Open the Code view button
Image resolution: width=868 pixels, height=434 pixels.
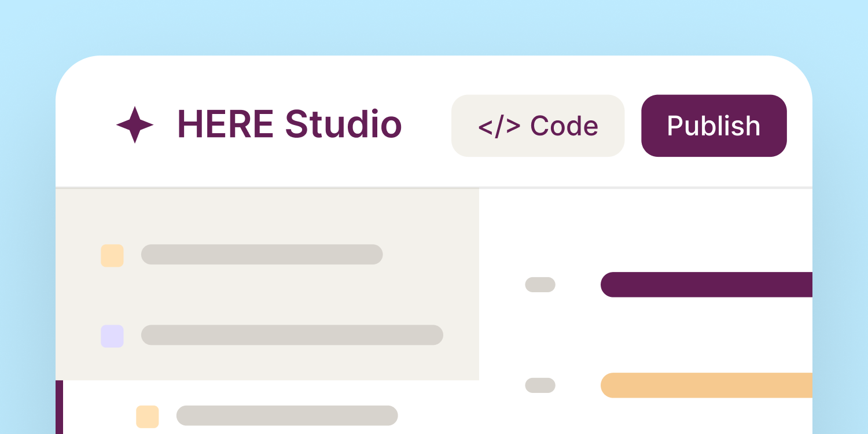[538, 126]
